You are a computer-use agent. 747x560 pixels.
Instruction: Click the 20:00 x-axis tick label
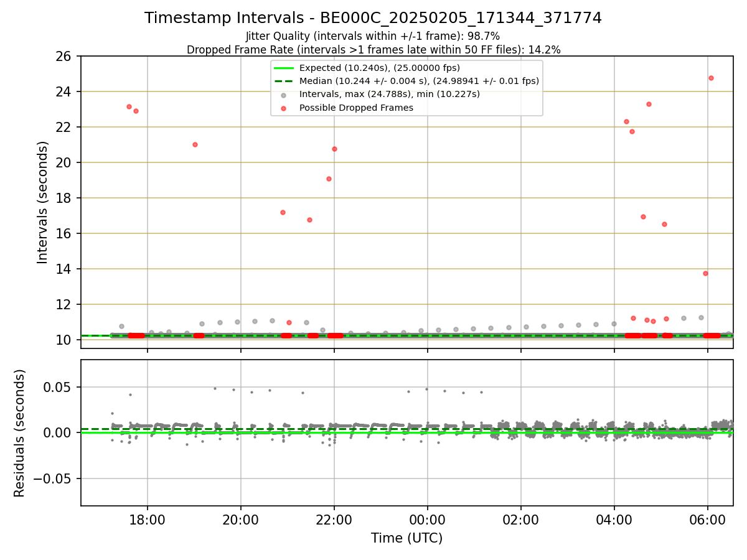(x=240, y=520)
